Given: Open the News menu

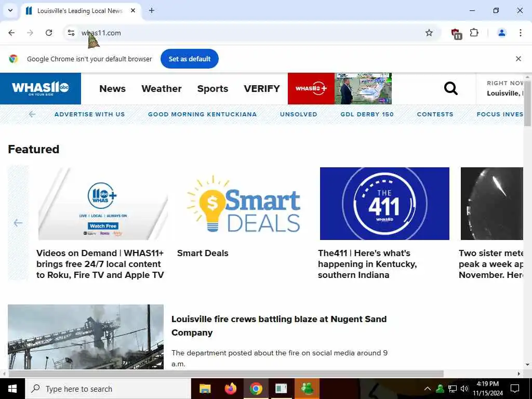Looking at the screenshot, I should coord(112,88).
